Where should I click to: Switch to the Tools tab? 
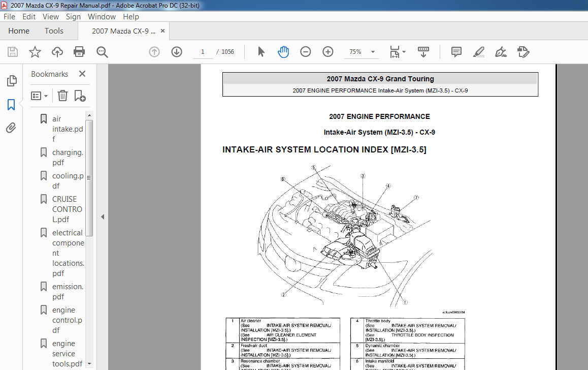54,31
